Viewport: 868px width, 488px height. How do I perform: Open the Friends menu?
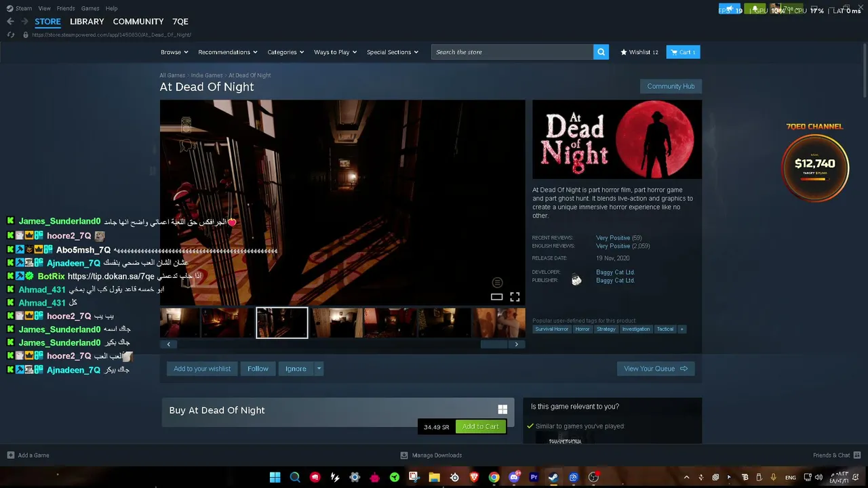66,8
